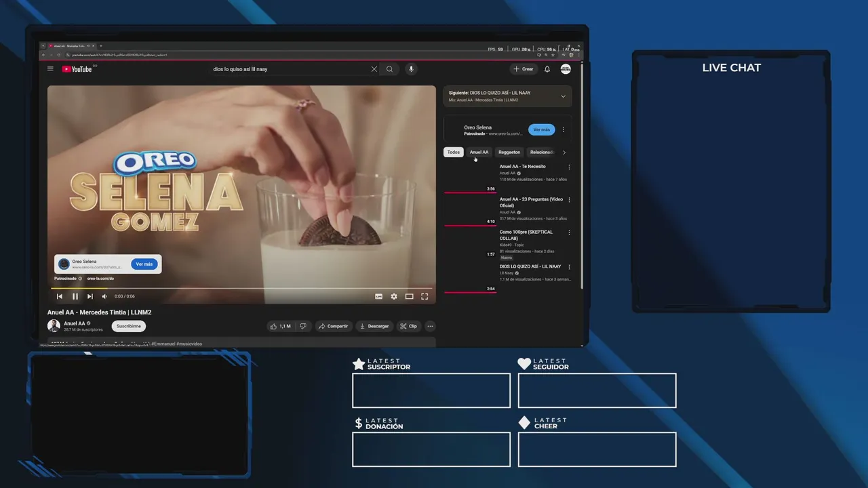This screenshot has height=488, width=868.
Task: Click the blue Ver más sidebar ad button
Action: [541, 129]
